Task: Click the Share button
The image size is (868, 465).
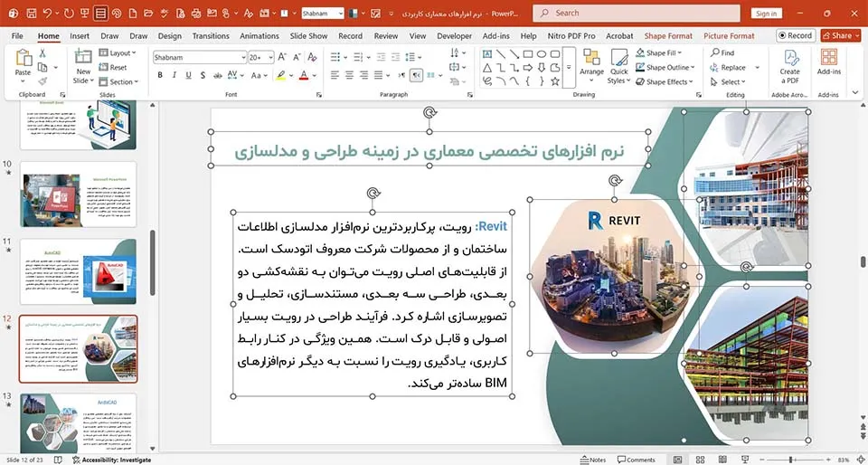Action: point(840,35)
